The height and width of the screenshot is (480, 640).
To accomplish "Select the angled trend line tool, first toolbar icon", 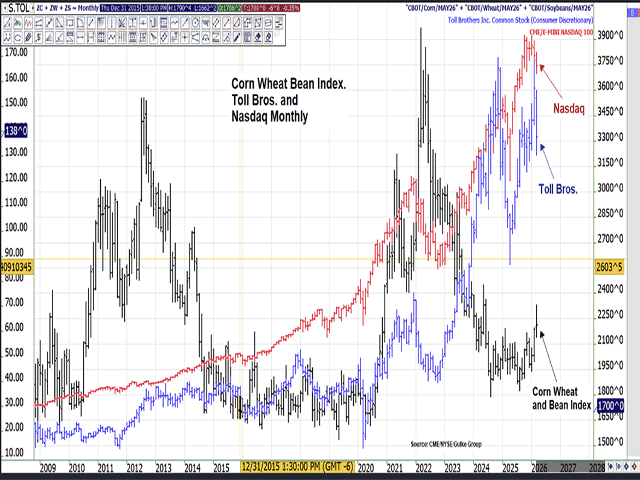I will 7,23.
